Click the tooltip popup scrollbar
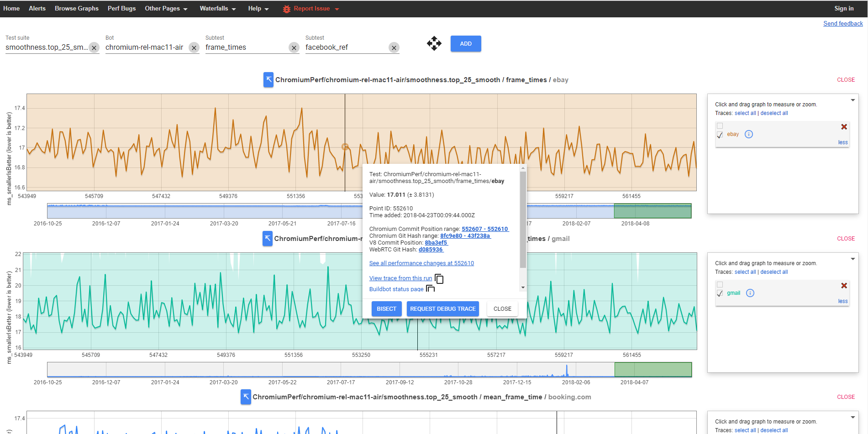This screenshot has height=434, width=868. point(523,219)
